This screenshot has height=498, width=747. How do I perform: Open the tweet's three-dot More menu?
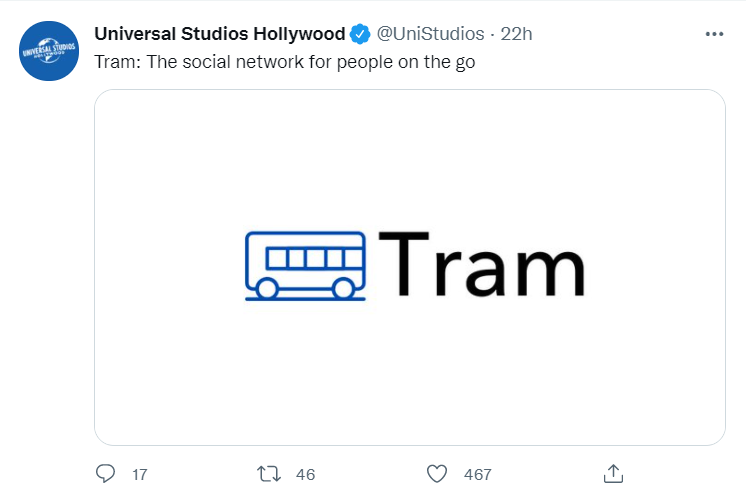click(x=714, y=34)
